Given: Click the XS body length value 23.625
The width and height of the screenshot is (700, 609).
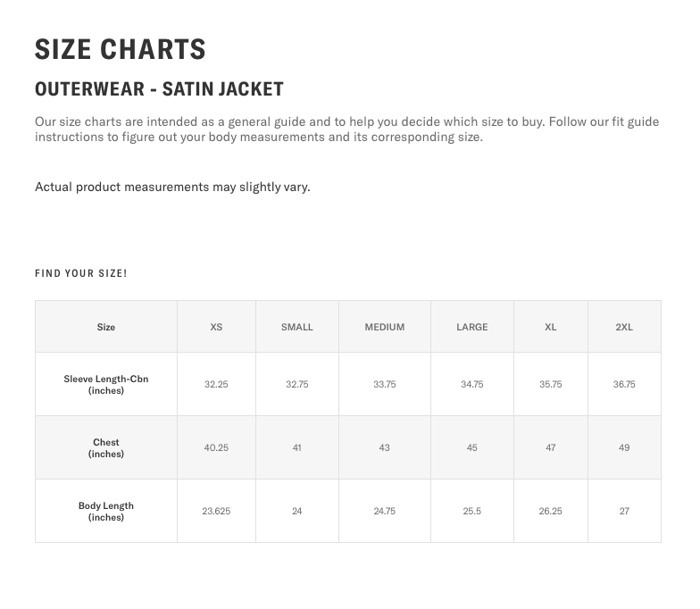Looking at the screenshot, I should 216,511.
